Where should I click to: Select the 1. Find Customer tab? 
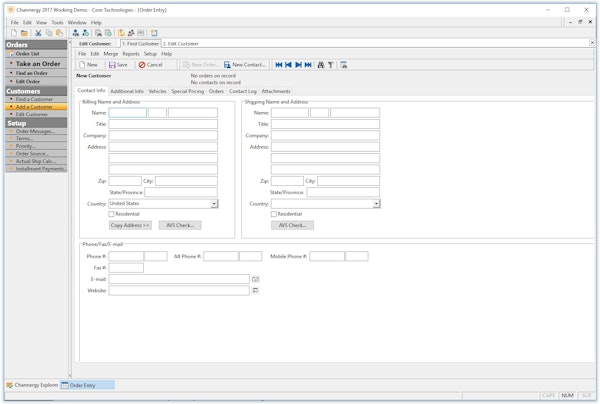[x=140, y=44]
